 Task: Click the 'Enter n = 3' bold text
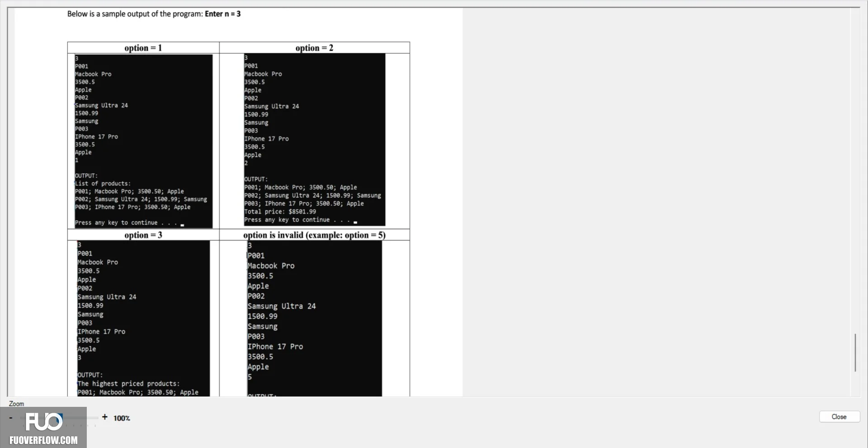click(223, 14)
